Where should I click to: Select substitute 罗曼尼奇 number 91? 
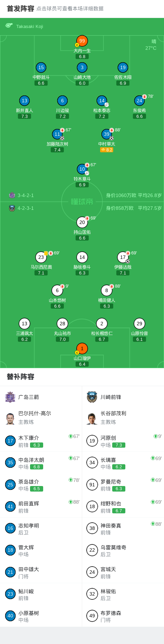click(x=123, y=485)
